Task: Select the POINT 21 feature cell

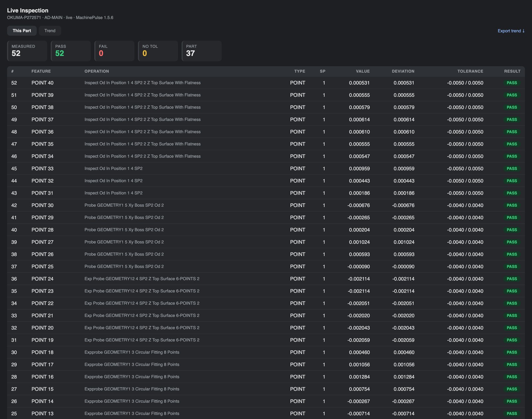Action: pyautogui.click(x=43, y=315)
